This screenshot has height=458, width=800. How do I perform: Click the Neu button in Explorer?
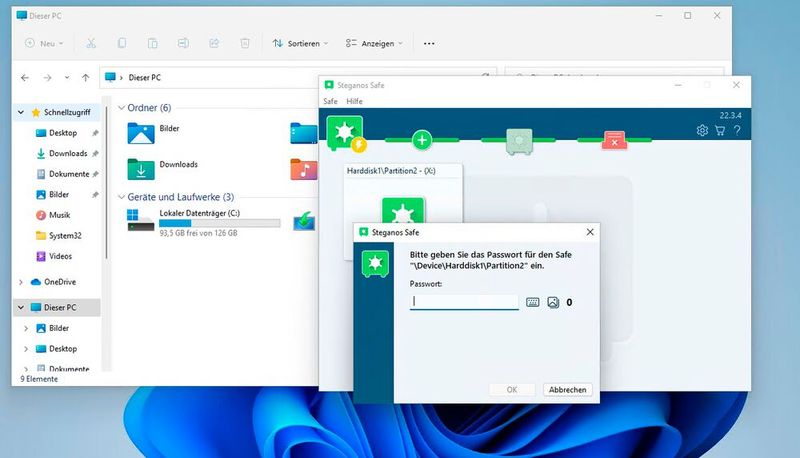(44, 43)
